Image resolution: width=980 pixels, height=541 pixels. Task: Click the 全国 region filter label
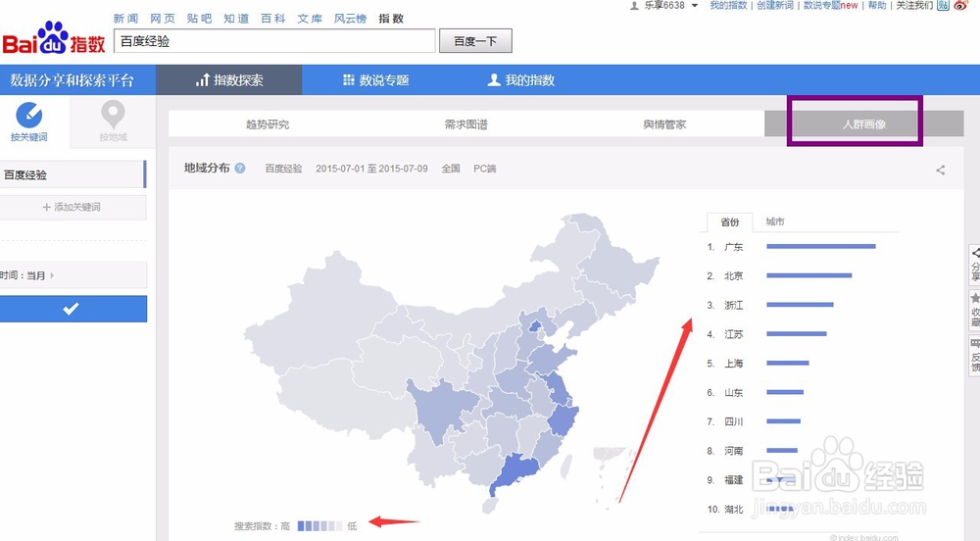click(451, 169)
